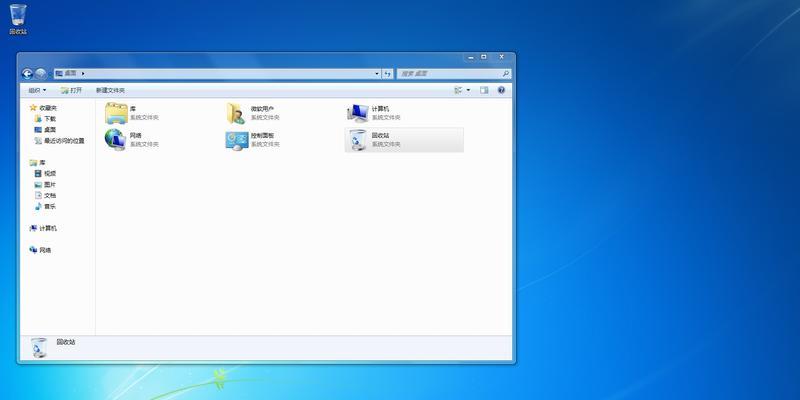Open help with the question mark icon
The image size is (800, 400).
(x=501, y=90)
